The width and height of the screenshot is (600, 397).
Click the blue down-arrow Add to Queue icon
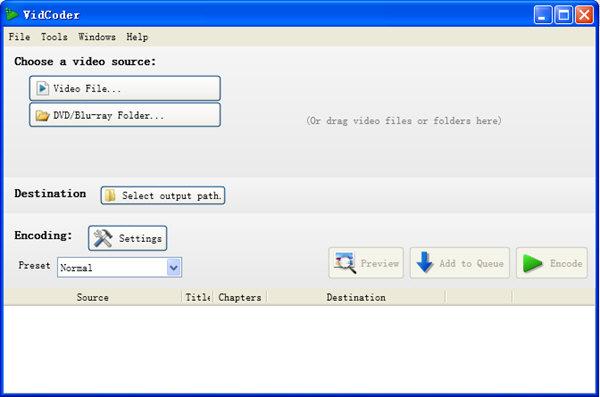click(424, 262)
